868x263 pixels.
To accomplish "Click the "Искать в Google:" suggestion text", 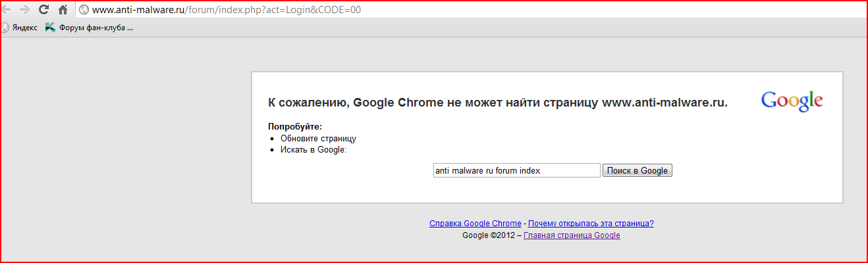I will click(313, 150).
